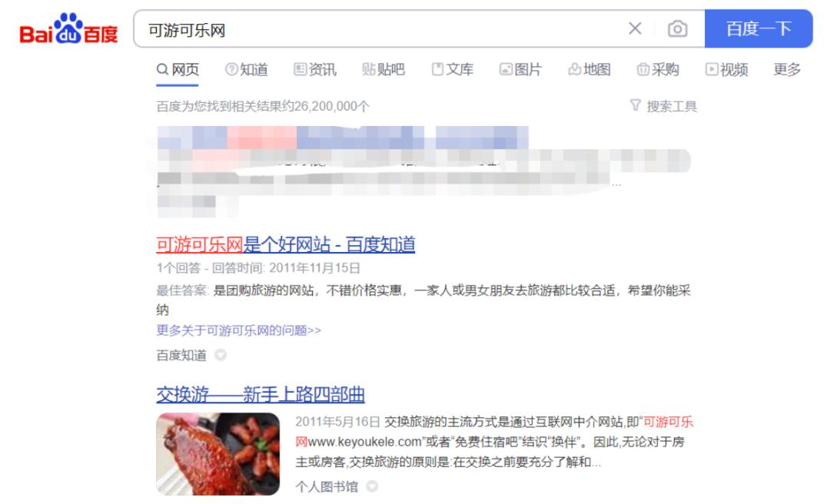Open the 资讯 tab

pos(315,69)
